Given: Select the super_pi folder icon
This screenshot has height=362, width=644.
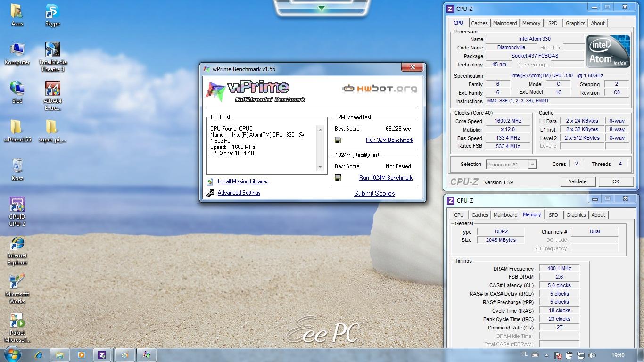Looking at the screenshot, I should point(52,131).
